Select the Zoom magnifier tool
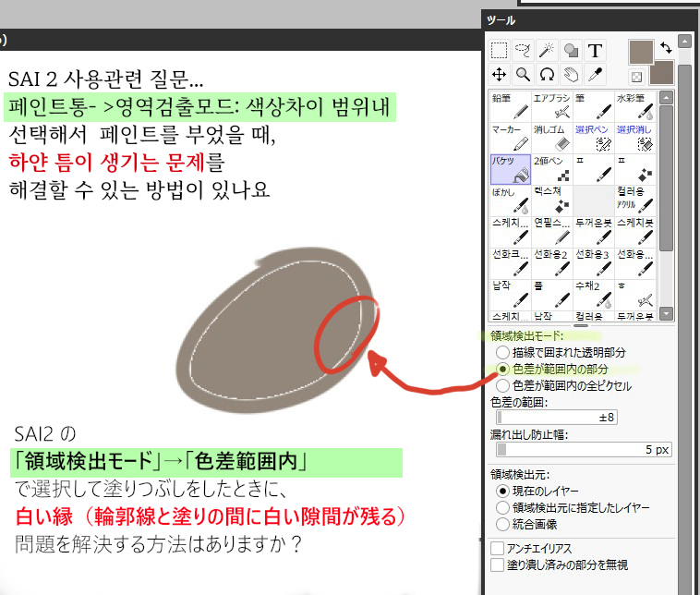 (523, 74)
